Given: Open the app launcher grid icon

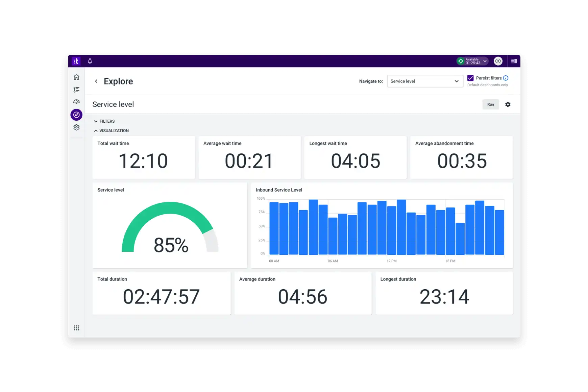Looking at the screenshot, I should click(76, 328).
